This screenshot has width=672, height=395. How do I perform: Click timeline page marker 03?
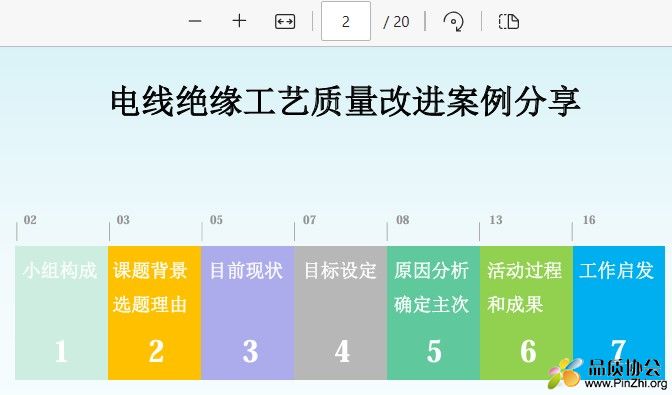123,220
